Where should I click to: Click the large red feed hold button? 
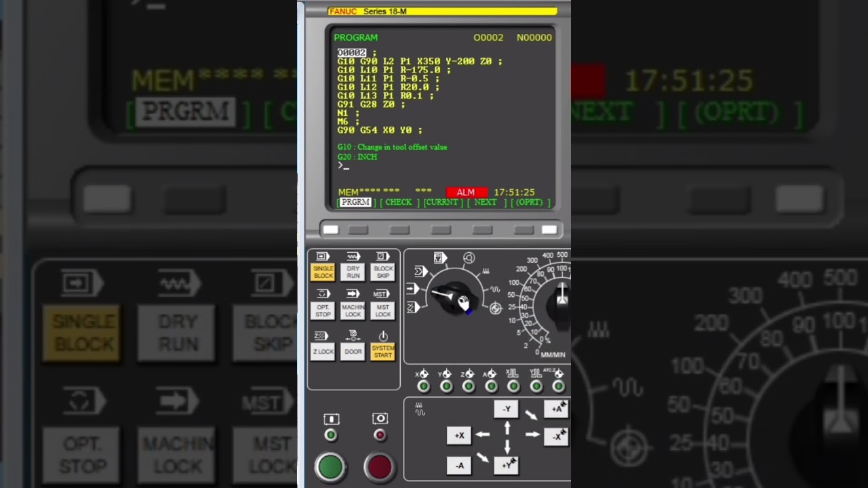point(379,467)
